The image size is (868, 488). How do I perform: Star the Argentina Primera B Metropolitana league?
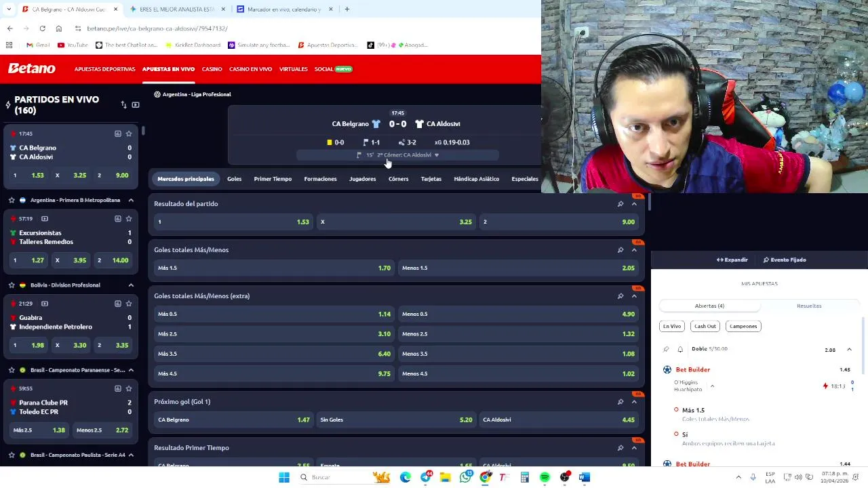pyautogui.click(x=12, y=200)
